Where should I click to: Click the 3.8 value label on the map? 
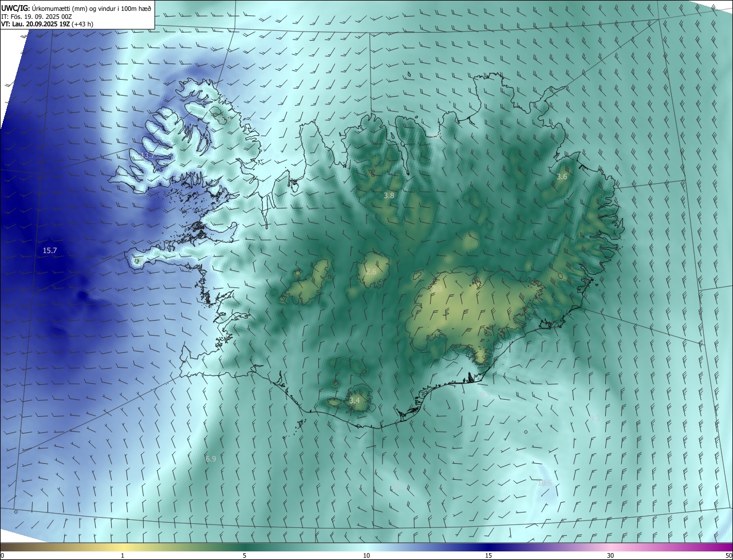(389, 195)
